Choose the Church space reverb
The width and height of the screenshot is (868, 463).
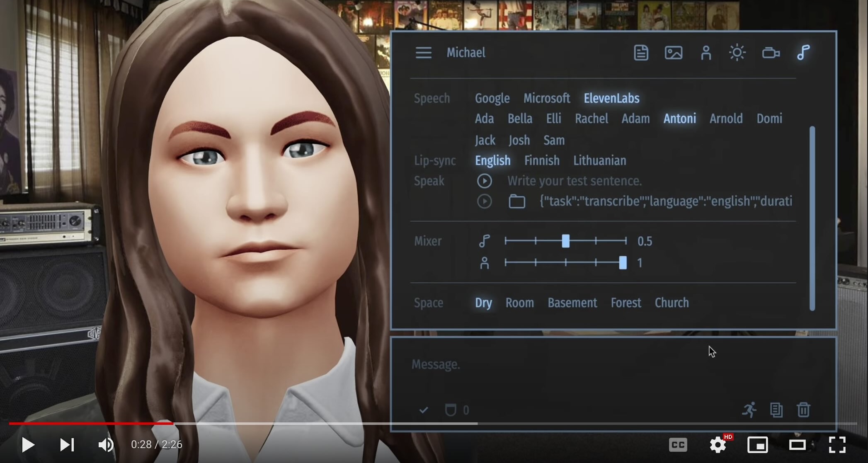click(672, 303)
